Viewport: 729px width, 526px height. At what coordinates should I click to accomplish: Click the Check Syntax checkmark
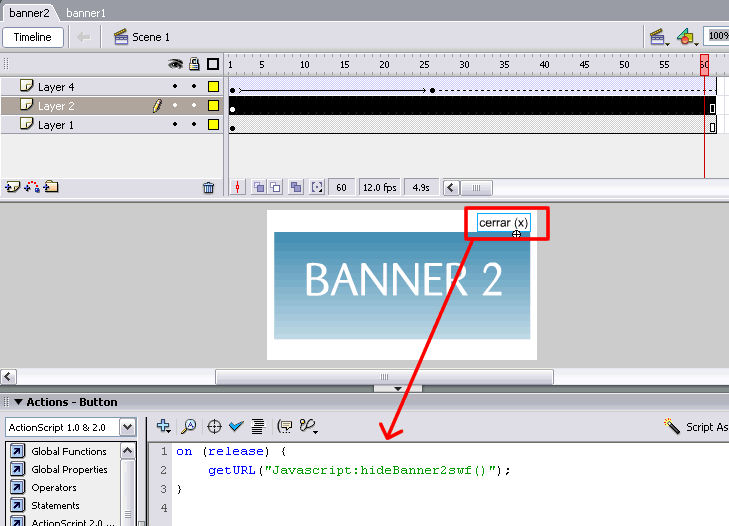point(236,426)
